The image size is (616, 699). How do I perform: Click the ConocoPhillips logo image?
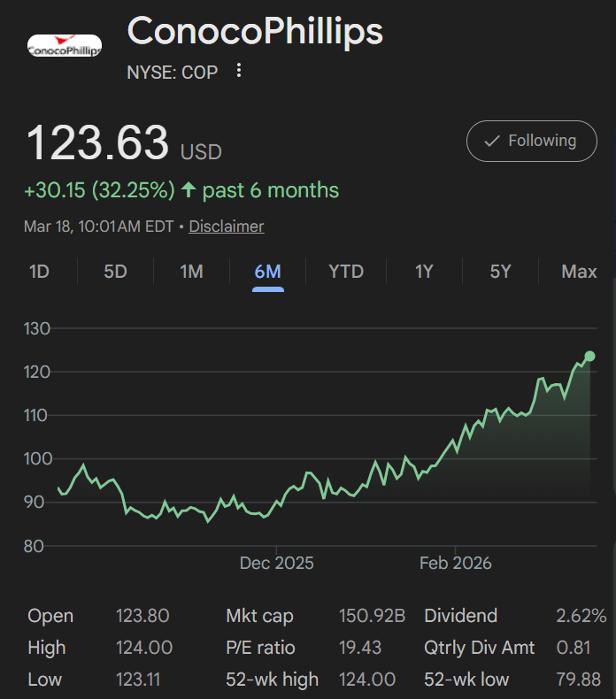pyautogui.click(x=65, y=45)
